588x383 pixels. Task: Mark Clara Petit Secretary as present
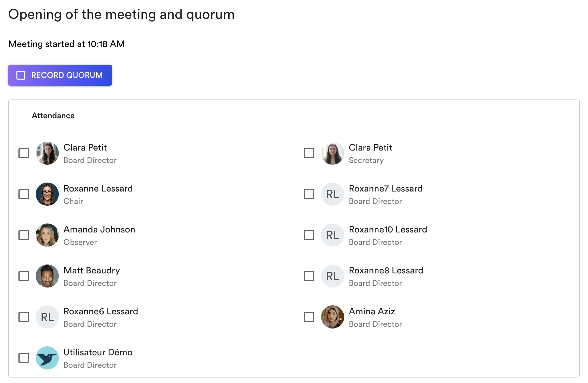pos(309,153)
